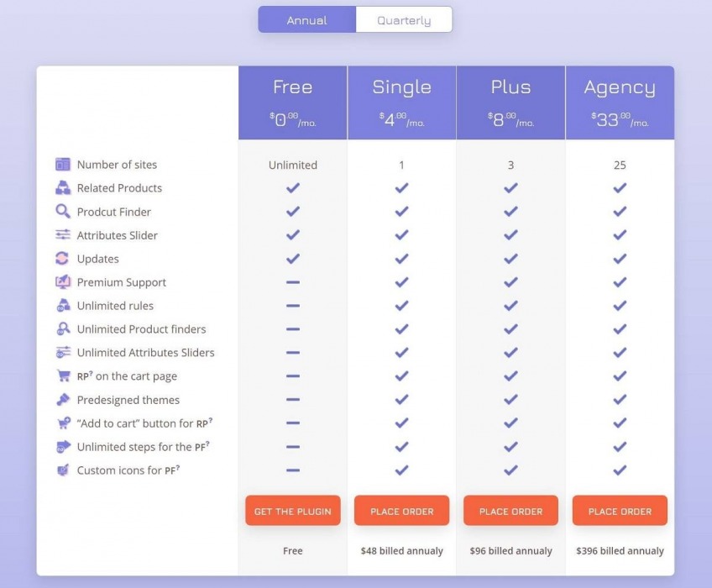Click the Updates refresh icon
Viewport: 712px width, 588px height.
coord(63,259)
